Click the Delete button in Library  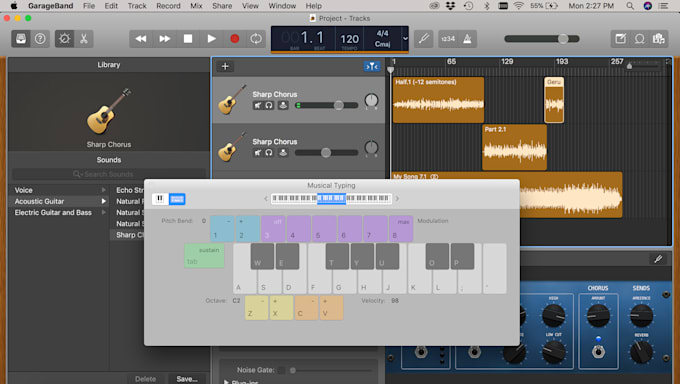pyautogui.click(x=145, y=379)
